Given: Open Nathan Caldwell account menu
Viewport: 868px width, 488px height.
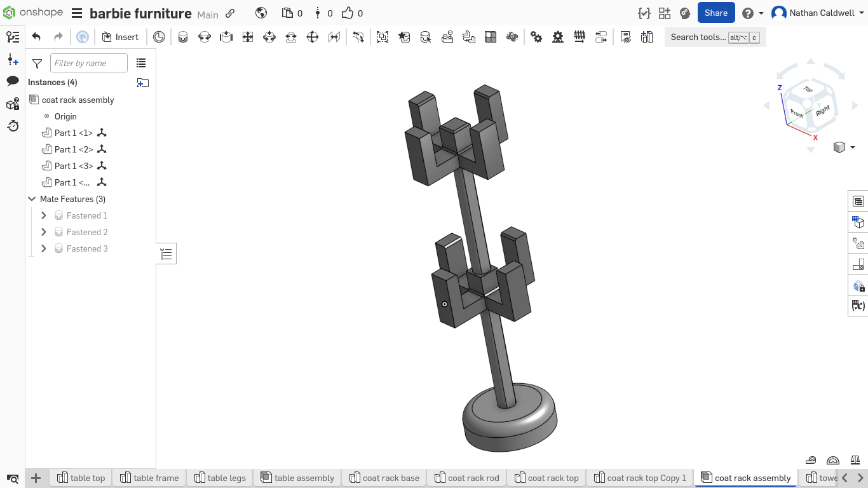Looking at the screenshot, I should 818,13.
